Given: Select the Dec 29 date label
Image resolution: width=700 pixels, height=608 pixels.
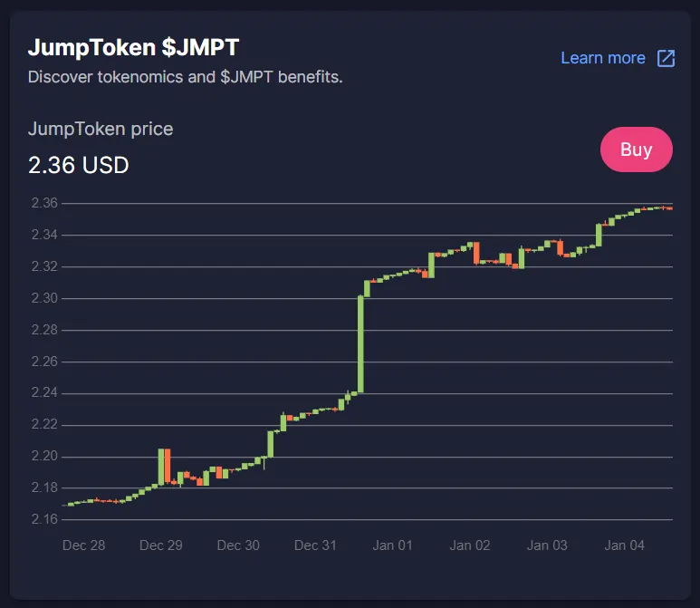Looking at the screenshot, I should click(x=160, y=545).
